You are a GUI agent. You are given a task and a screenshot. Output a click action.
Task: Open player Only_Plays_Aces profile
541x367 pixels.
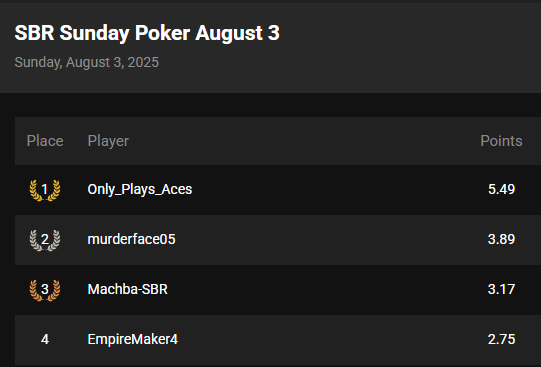140,189
